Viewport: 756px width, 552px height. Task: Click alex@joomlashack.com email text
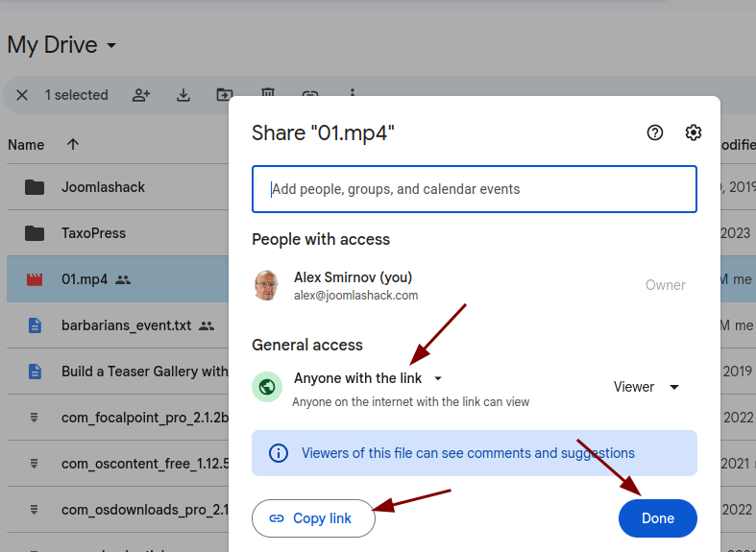click(355, 296)
